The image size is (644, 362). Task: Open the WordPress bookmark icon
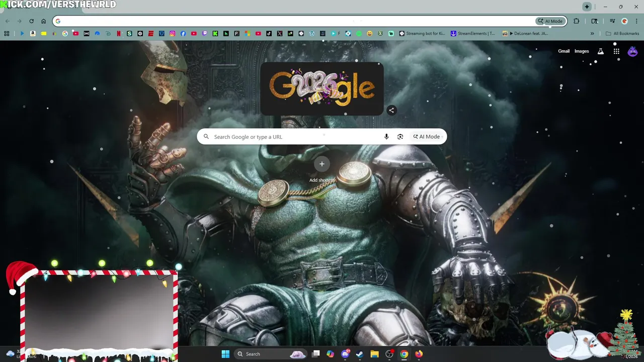312,34
